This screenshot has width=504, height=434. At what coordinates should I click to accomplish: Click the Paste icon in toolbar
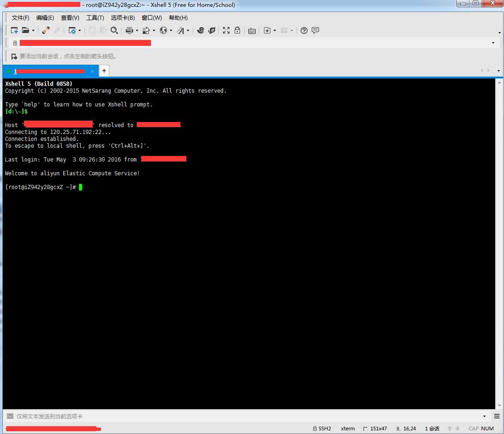[103, 30]
